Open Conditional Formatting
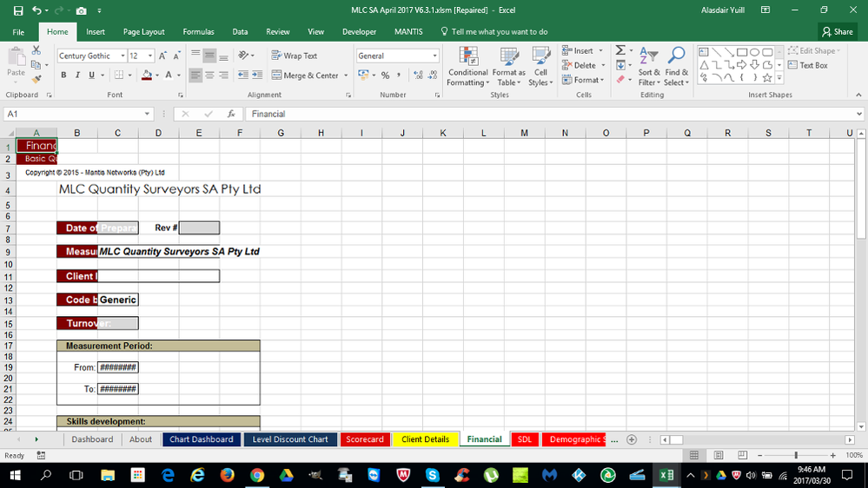Screen dimensions: 868x488 point(467,66)
